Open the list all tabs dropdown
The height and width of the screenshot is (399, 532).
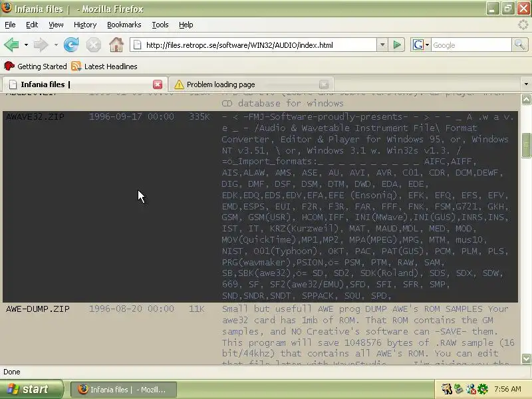[x=526, y=84]
